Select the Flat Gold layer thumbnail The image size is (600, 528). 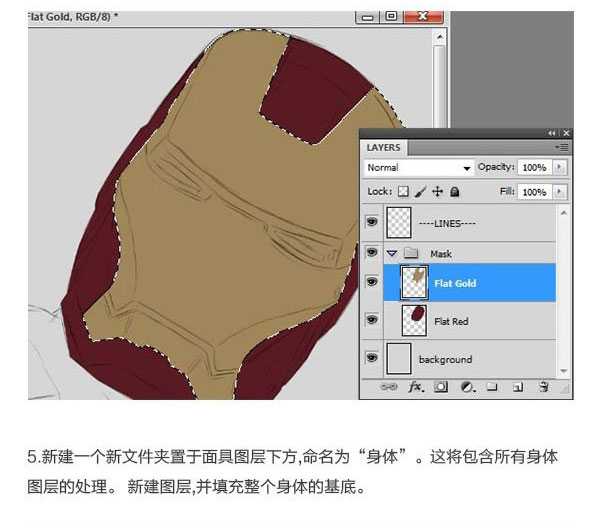[412, 283]
